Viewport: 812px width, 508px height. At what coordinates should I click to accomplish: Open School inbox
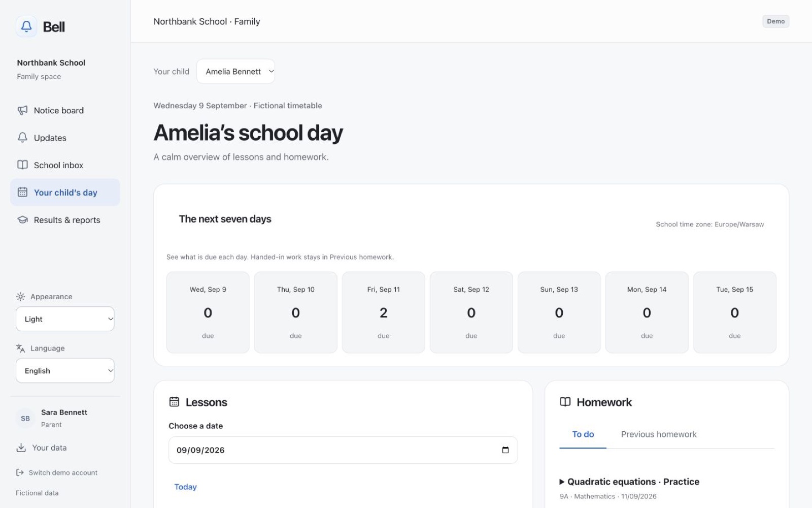pos(65,165)
